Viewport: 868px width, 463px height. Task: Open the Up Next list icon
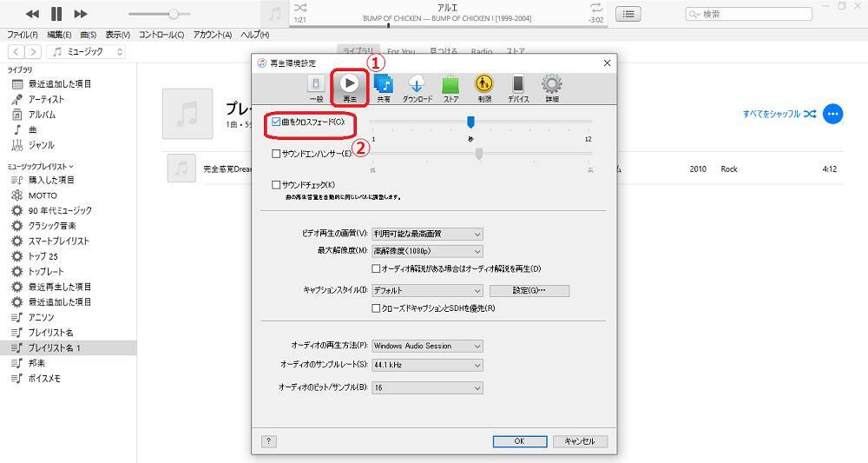(x=628, y=14)
